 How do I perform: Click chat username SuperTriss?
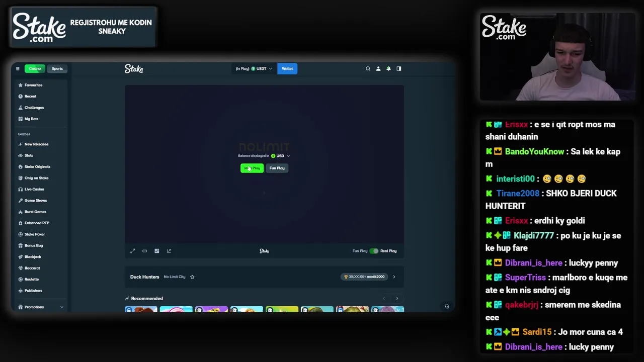pos(525,278)
